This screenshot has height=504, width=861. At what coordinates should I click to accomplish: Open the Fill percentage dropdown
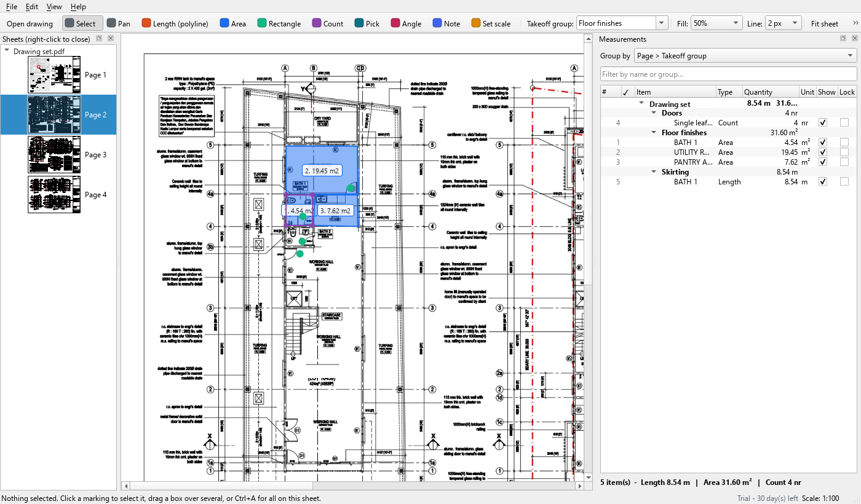click(716, 23)
